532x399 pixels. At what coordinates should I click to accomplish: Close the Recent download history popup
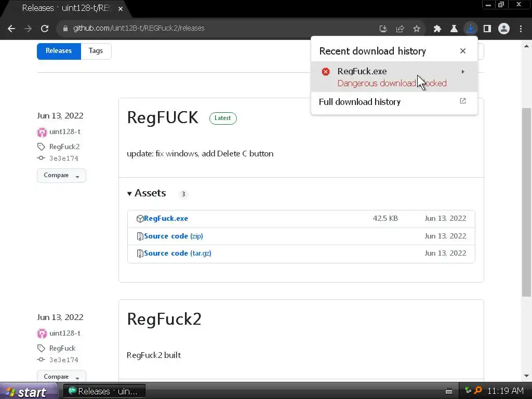tap(463, 51)
